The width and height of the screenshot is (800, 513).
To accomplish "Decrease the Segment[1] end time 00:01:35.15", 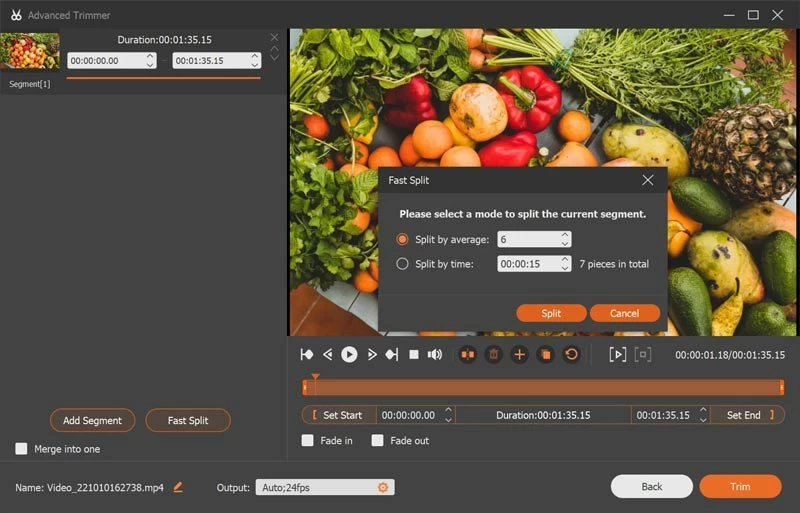I will tap(255, 65).
